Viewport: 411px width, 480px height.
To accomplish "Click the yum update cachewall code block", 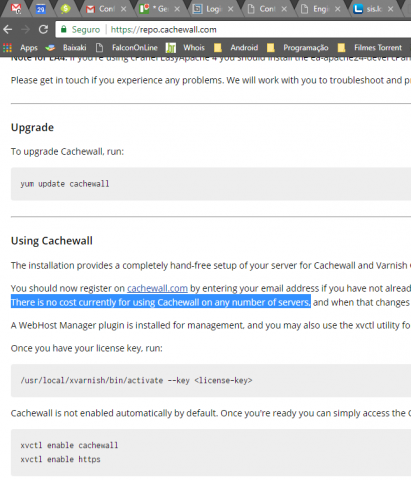I will coord(211,184).
